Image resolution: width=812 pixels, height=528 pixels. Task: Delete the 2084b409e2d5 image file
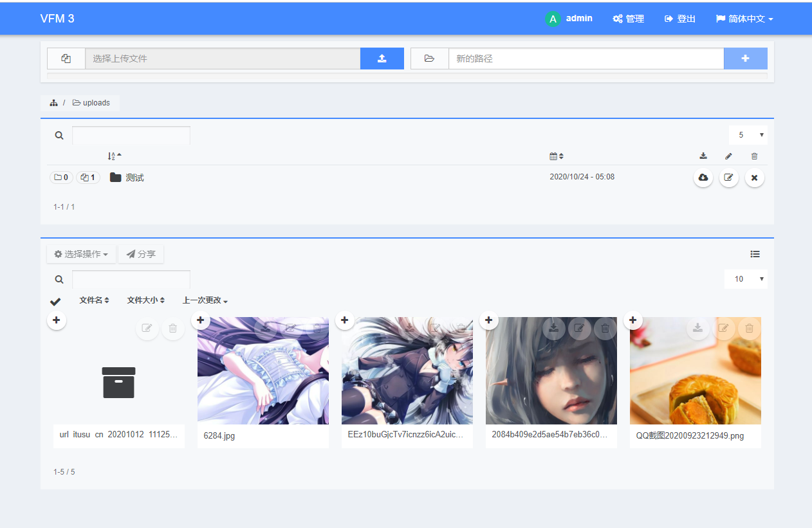(605, 329)
